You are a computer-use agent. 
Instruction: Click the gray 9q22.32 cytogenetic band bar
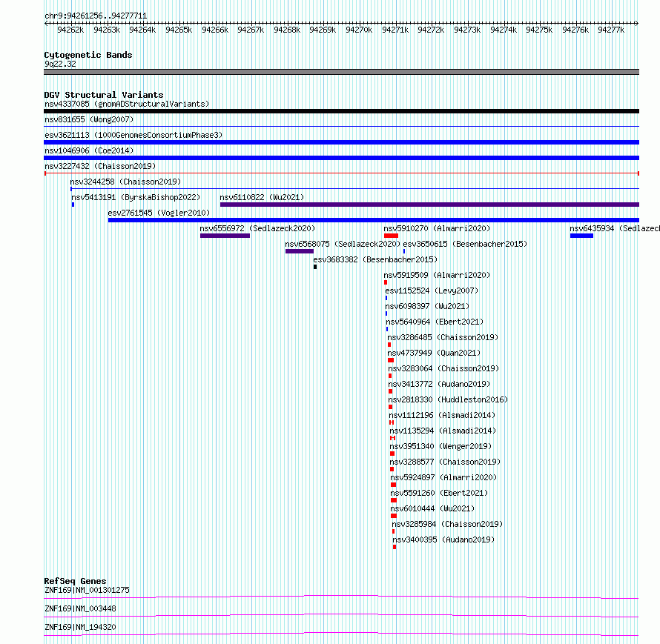(341, 72)
